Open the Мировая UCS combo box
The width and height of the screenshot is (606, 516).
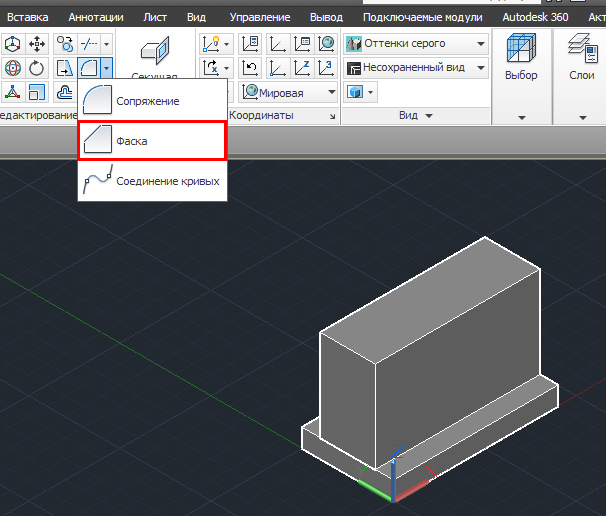coord(288,92)
